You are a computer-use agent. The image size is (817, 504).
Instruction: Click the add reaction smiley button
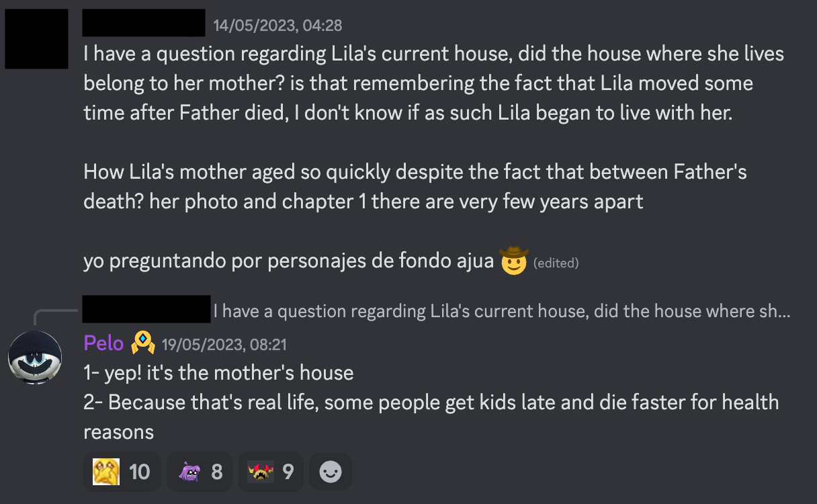[330, 472]
